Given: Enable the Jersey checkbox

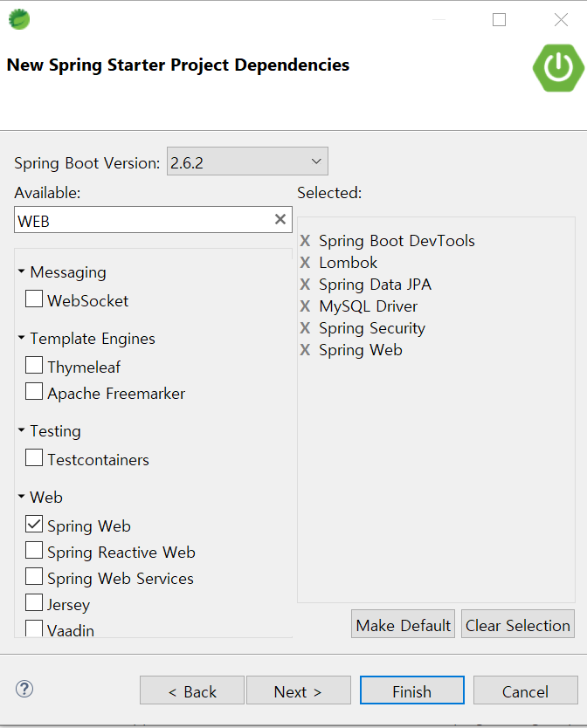Looking at the screenshot, I should (x=34, y=602).
